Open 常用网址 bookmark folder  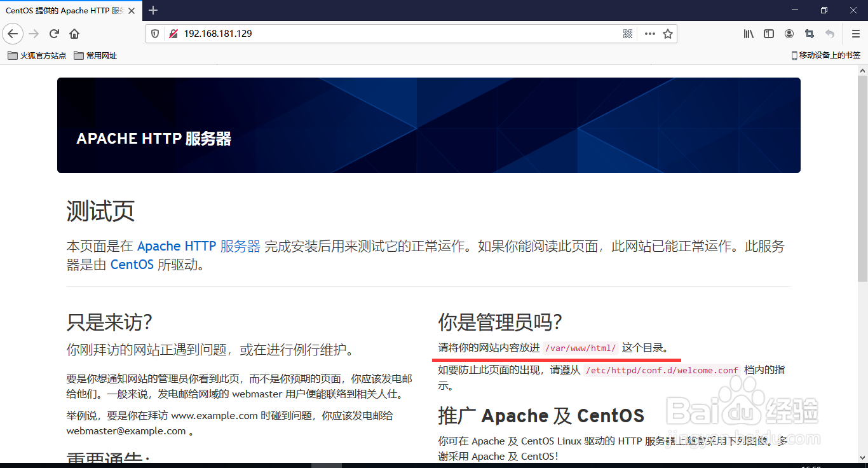[95, 55]
